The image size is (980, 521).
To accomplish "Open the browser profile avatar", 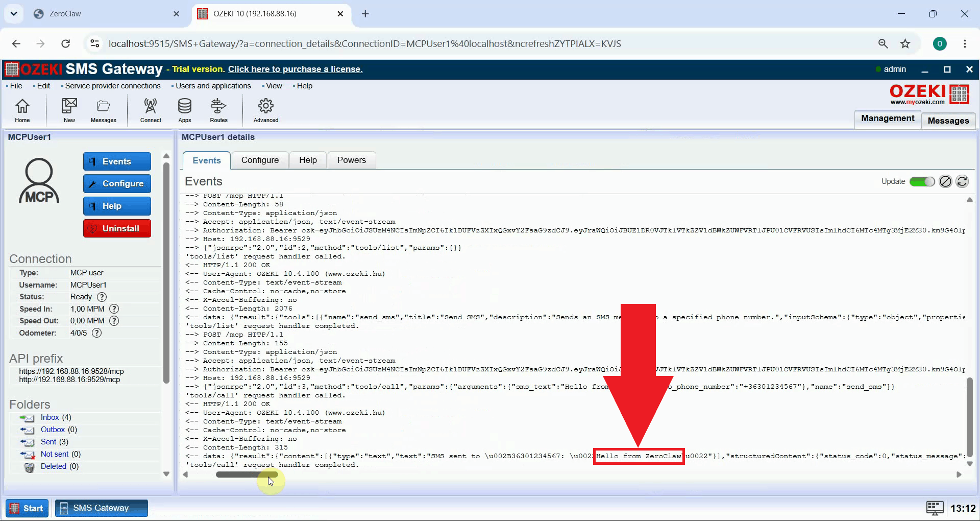I will (x=940, y=43).
